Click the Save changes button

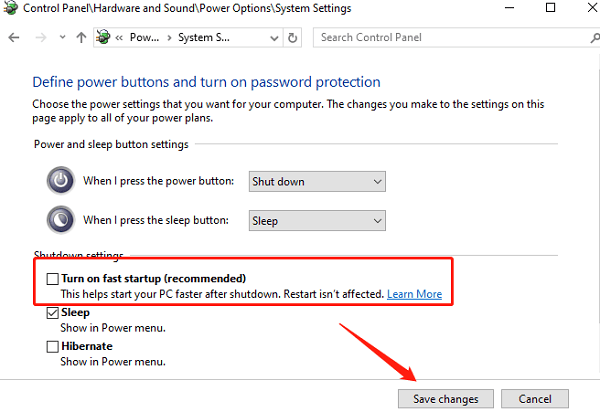(446, 399)
